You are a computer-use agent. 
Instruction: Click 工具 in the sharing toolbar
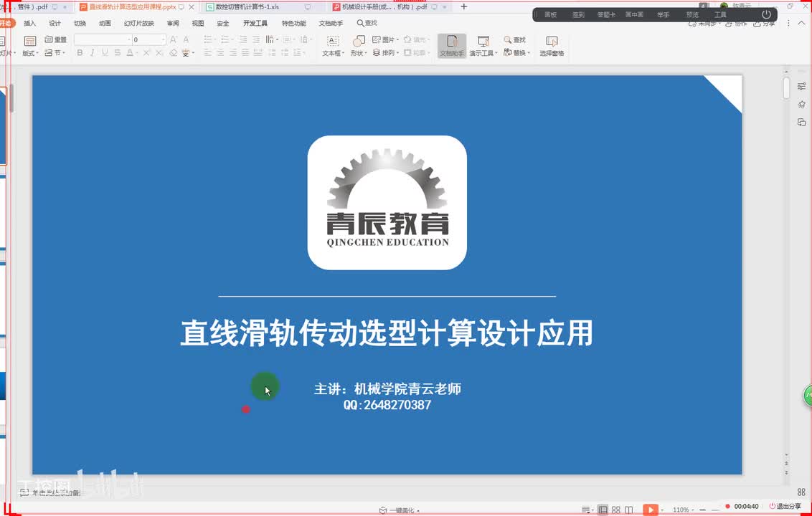[720, 14]
